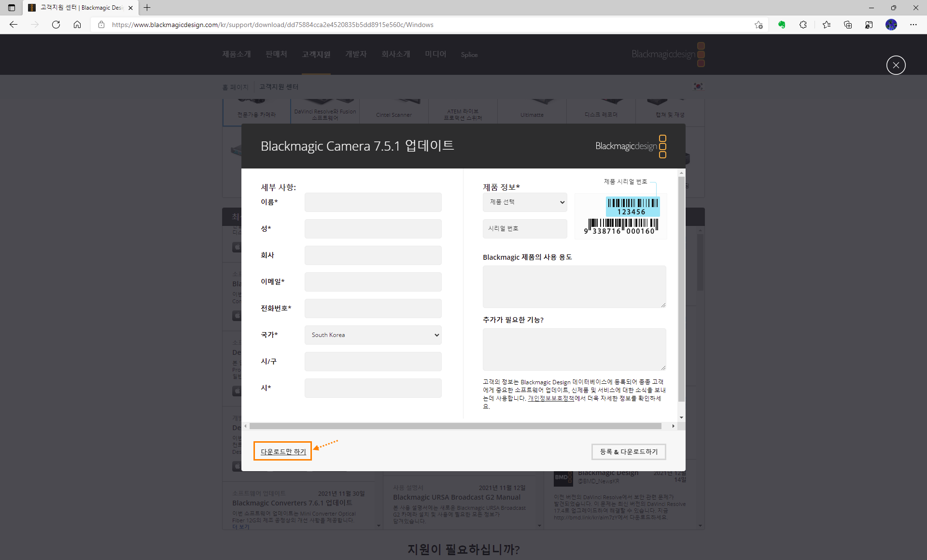Click the 이름 first name field
This screenshot has height=560, width=927.
(x=373, y=202)
